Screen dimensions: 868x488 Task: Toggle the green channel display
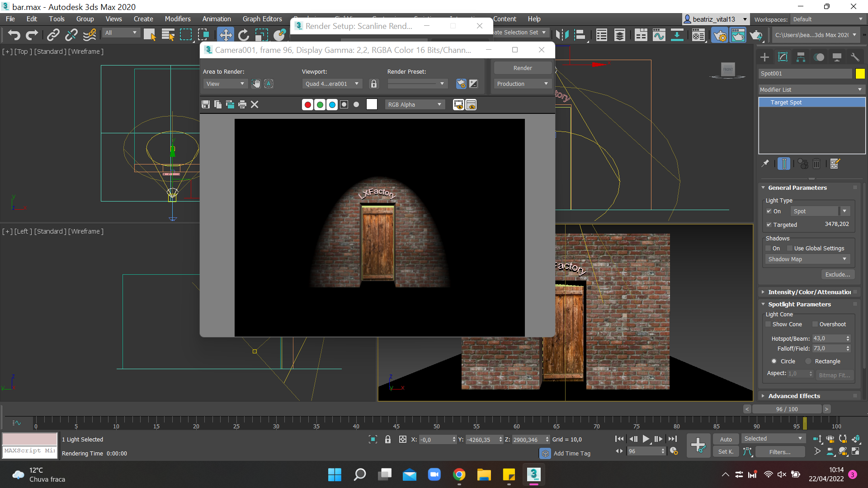coord(320,104)
